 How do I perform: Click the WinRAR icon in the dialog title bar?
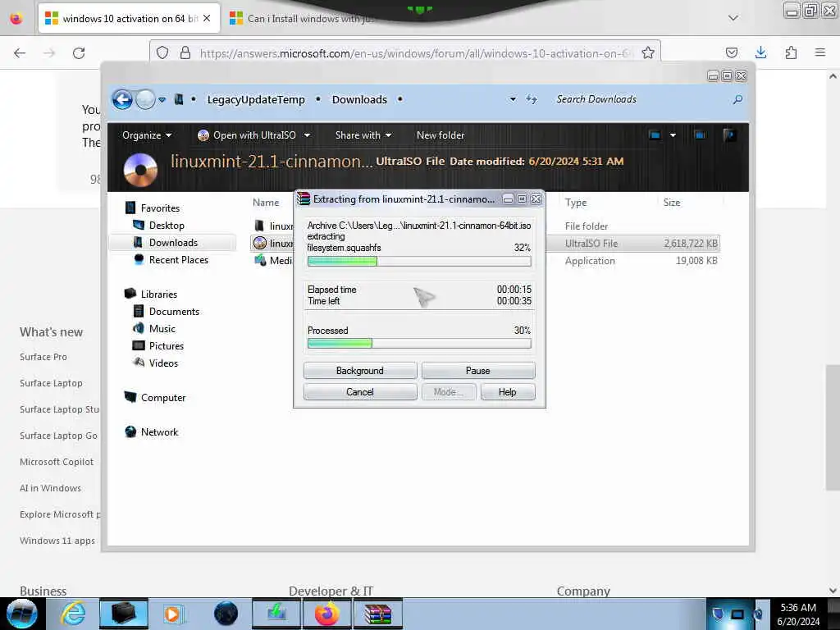click(x=304, y=199)
